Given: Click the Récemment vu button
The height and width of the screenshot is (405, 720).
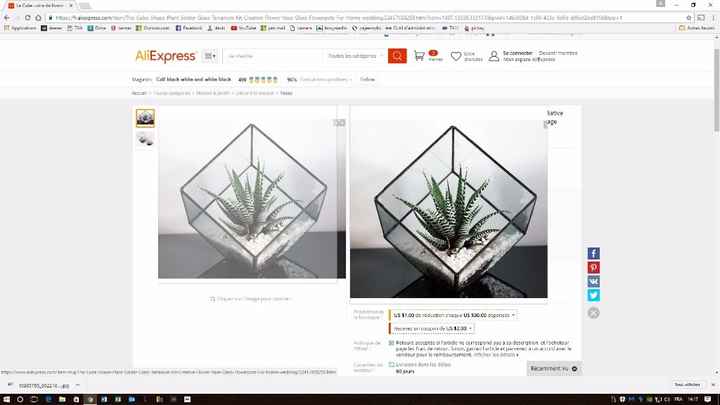Looking at the screenshot, I should [554, 369].
